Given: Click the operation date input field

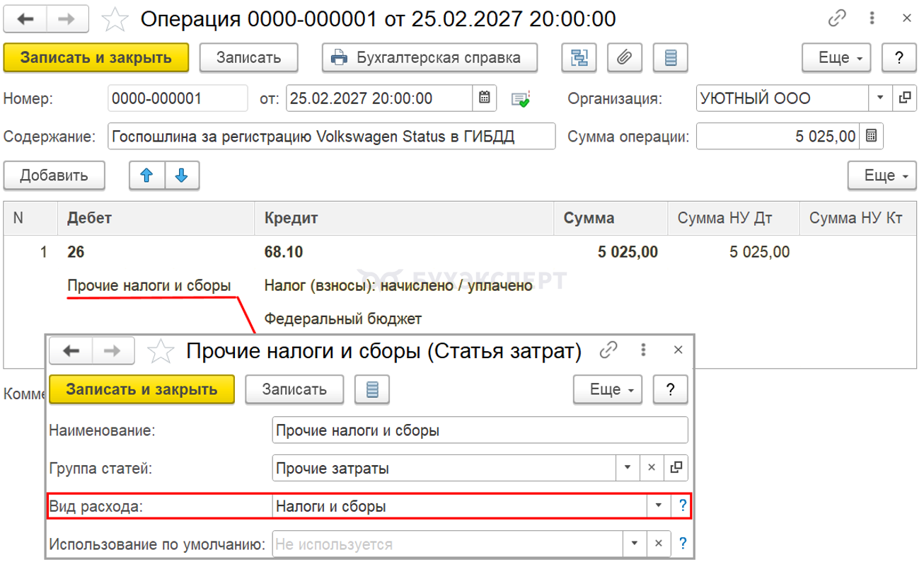Looking at the screenshot, I should click(x=379, y=98).
